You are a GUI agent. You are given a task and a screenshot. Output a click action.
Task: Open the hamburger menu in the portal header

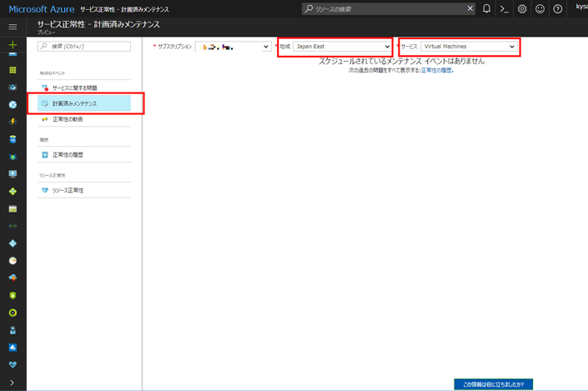pyautogui.click(x=13, y=27)
